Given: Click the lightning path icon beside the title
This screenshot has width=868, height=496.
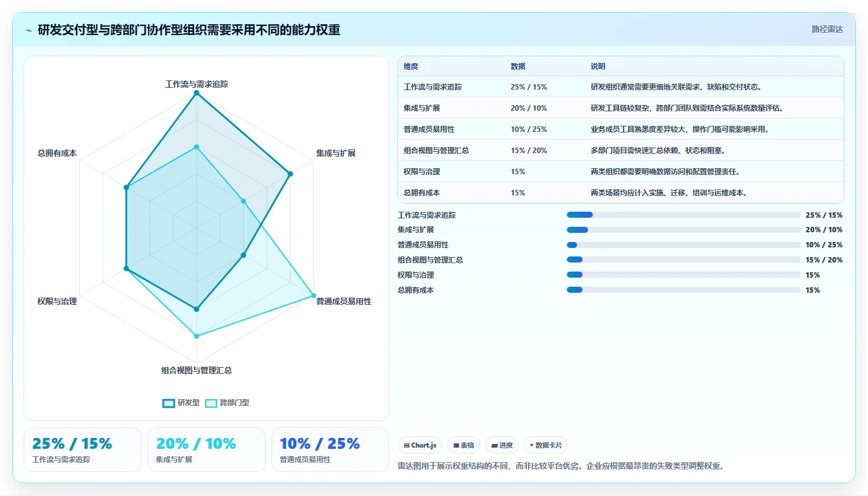Looking at the screenshot, I should [29, 30].
